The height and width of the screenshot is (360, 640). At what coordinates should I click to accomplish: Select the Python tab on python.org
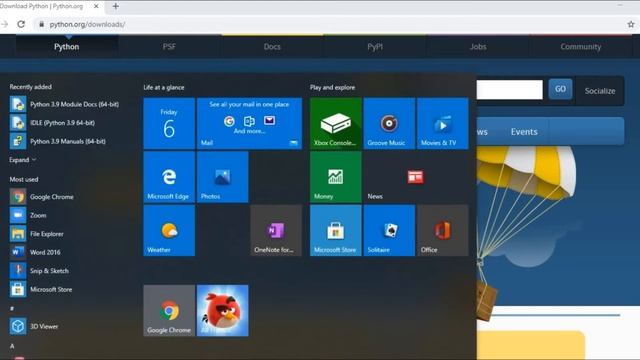(67, 47)
